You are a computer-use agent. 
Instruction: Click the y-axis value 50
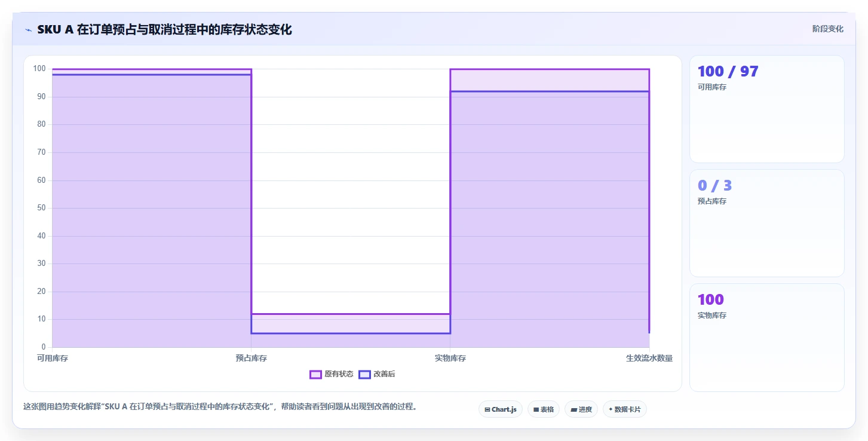pos(41,208)
